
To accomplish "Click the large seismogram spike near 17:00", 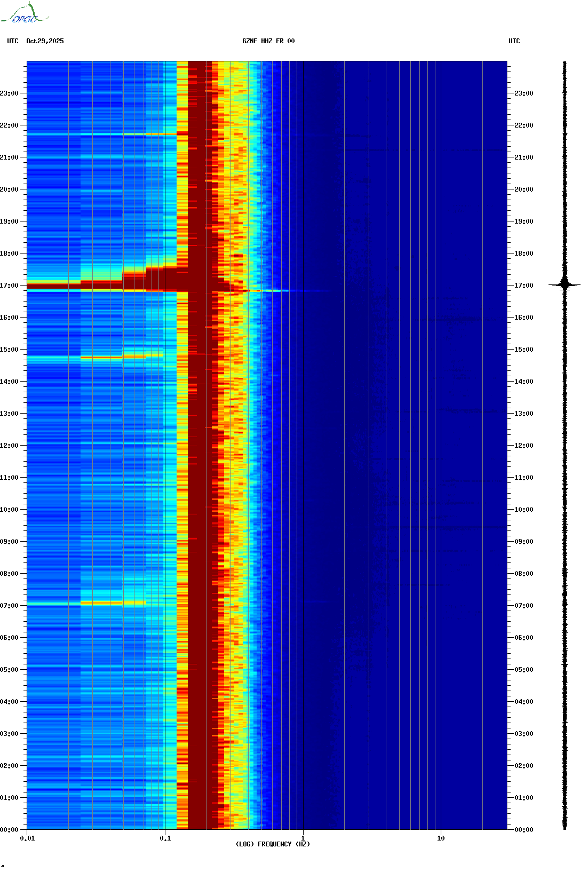I will [x=565, y=285].
